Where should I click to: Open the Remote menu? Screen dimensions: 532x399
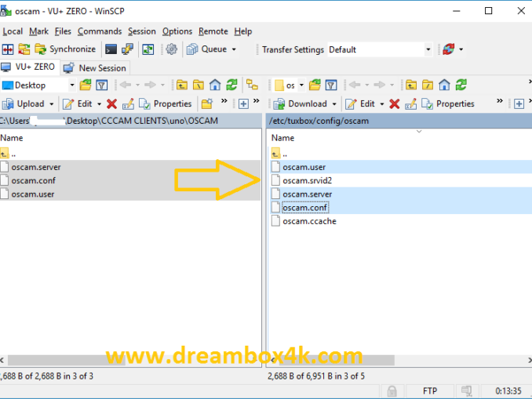[213, 31]
